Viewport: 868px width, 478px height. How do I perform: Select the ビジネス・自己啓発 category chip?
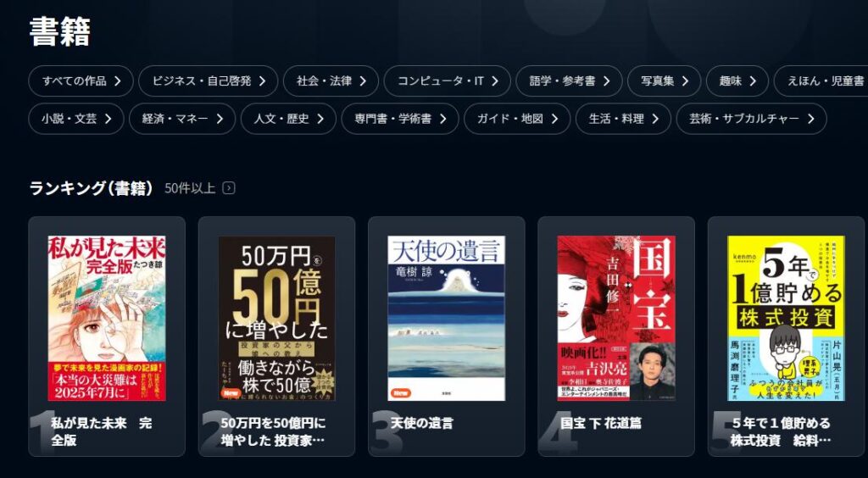(209, 81)
